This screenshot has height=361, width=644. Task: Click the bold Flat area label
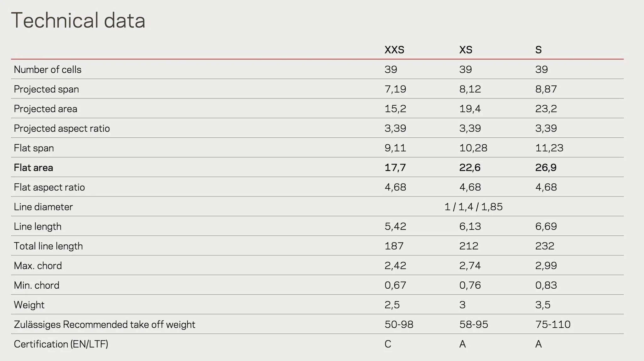click(x=33, y=168)
